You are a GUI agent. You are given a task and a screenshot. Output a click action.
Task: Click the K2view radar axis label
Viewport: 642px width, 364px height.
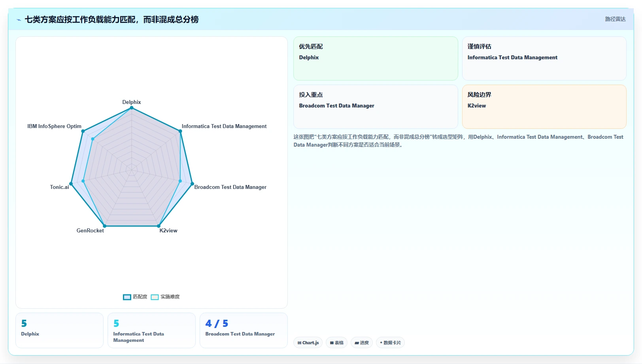click(x=168, y=230)
